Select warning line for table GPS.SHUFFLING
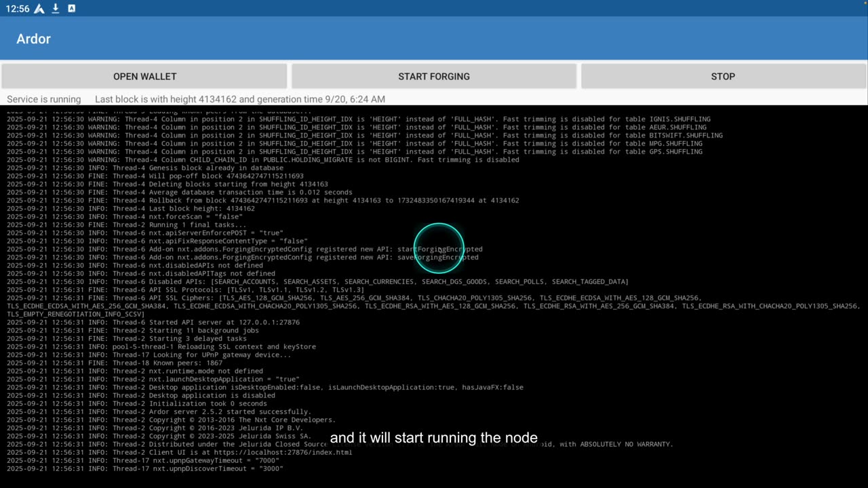Viewport: 868px width, 488px height. (x=355, y=152)
